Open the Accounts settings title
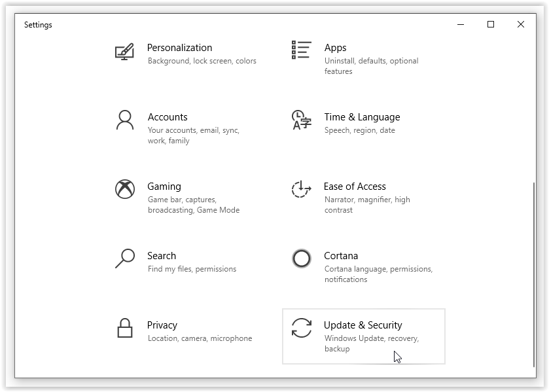This screenshot has width=549, height=392. pos(168,117)
